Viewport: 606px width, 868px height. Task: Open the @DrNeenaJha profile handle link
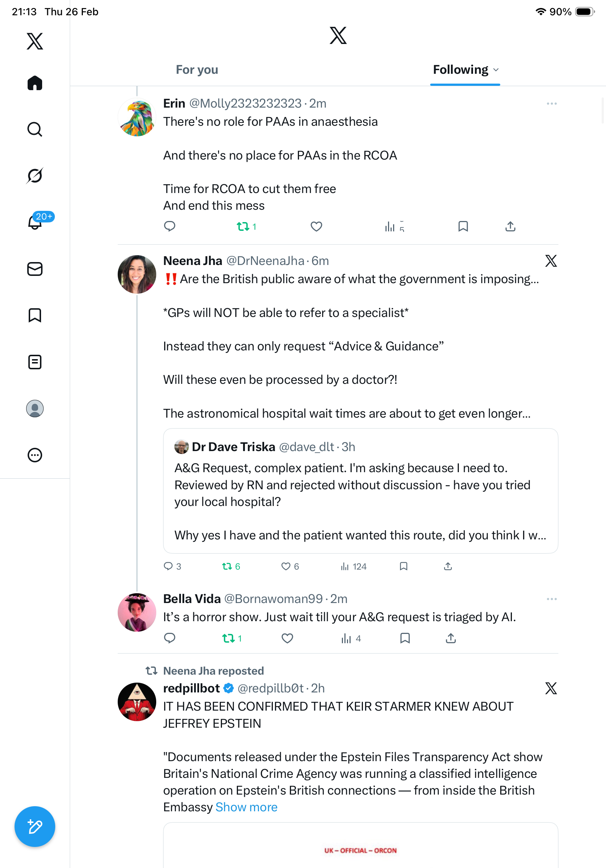click(x=265, y=261)
